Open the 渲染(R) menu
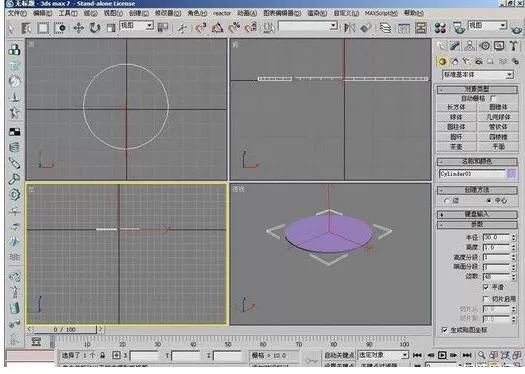 317,13
